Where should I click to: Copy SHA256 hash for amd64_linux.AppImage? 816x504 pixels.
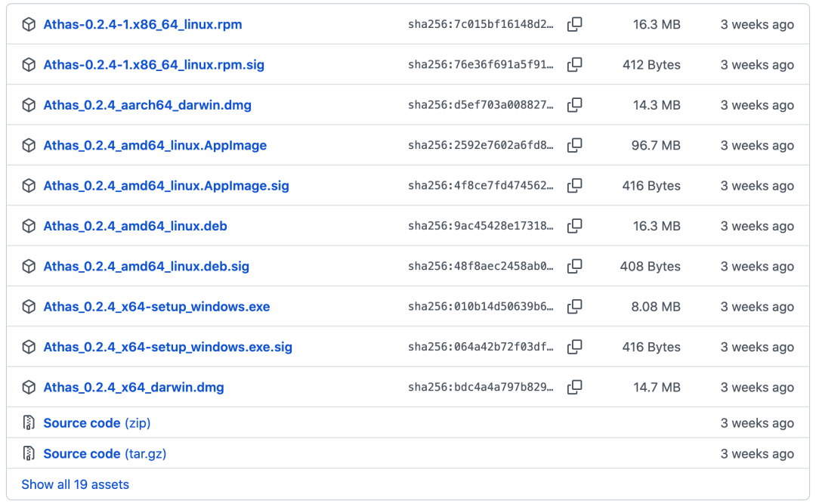click(574, 145)
